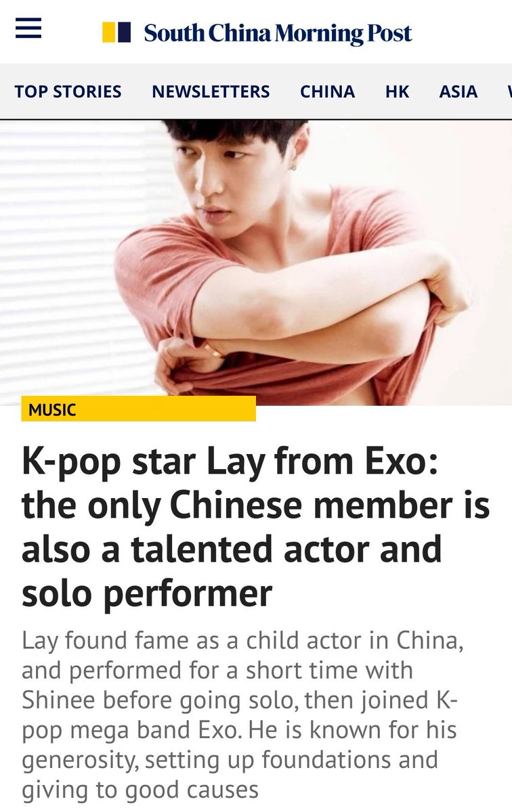Select the partially visible tab after ASIA
Viewport: 512px width, 812px height.
(508, 91)
